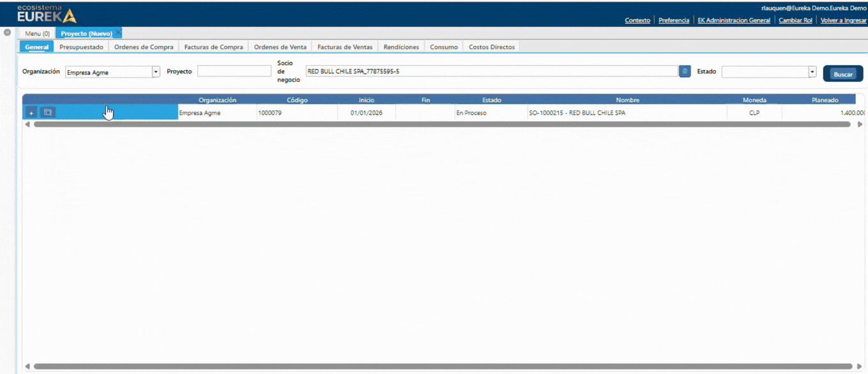Click the Preferencia link

coord(673,20)
